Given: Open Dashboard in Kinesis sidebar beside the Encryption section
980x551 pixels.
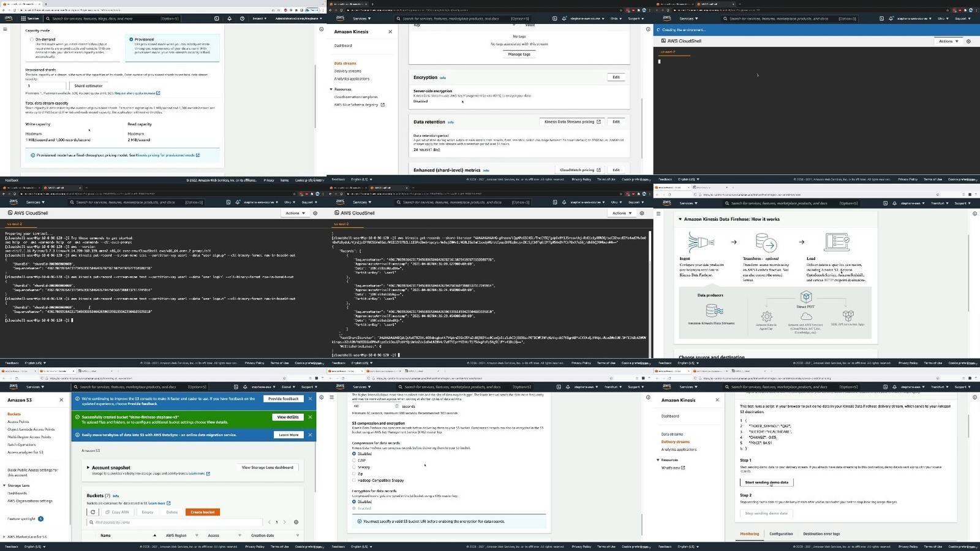Looking at the screenshot, I should point(343,45).
